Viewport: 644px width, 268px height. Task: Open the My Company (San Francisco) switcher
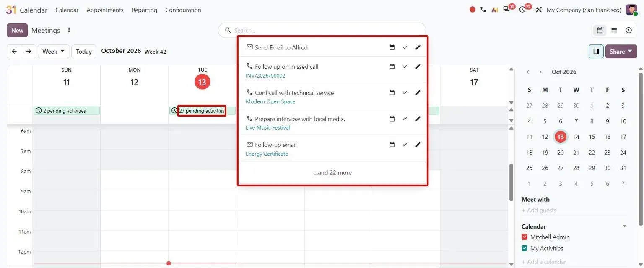pos(584,10)
